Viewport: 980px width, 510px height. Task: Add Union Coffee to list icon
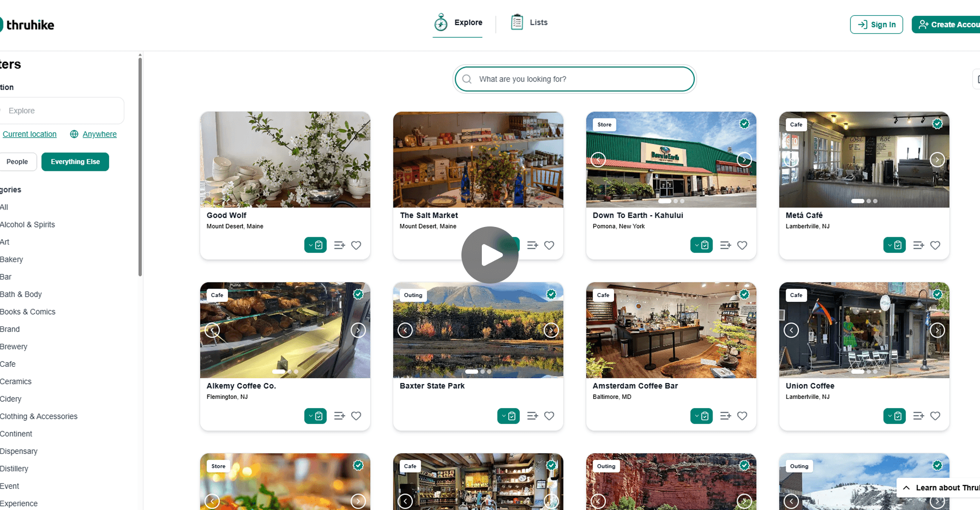tap(918, 416)
